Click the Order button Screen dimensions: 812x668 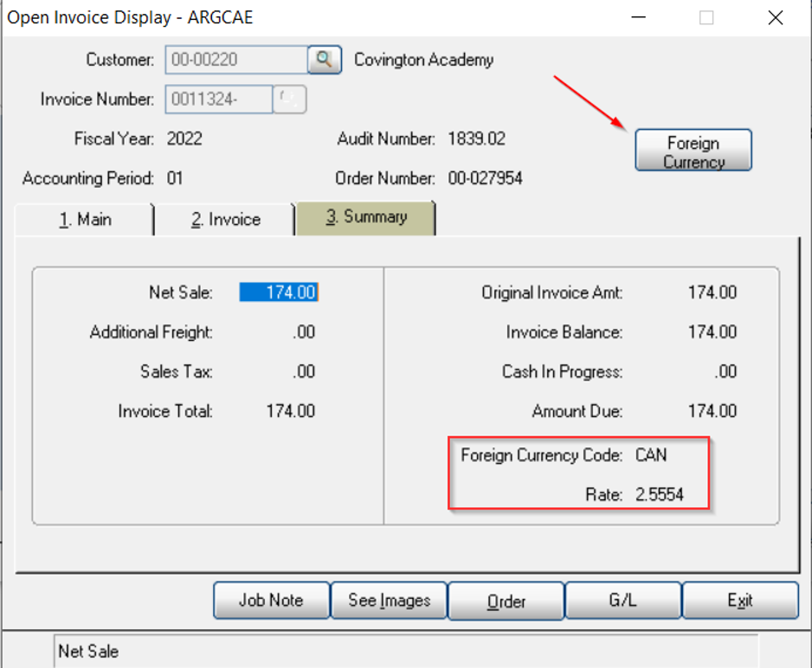click(506, 601)
